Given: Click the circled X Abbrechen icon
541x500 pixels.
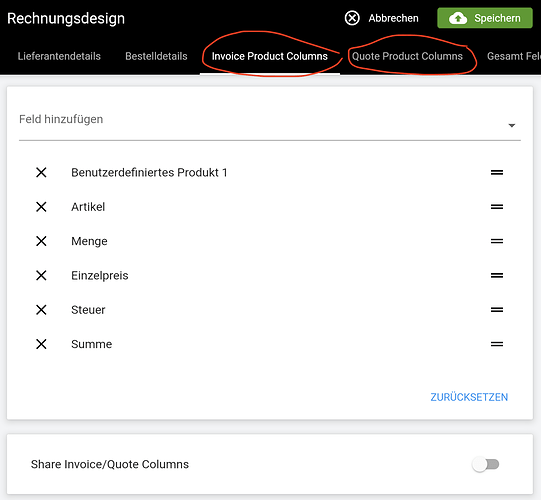Looking at the screenshot, I should click(x=352, y=18).
